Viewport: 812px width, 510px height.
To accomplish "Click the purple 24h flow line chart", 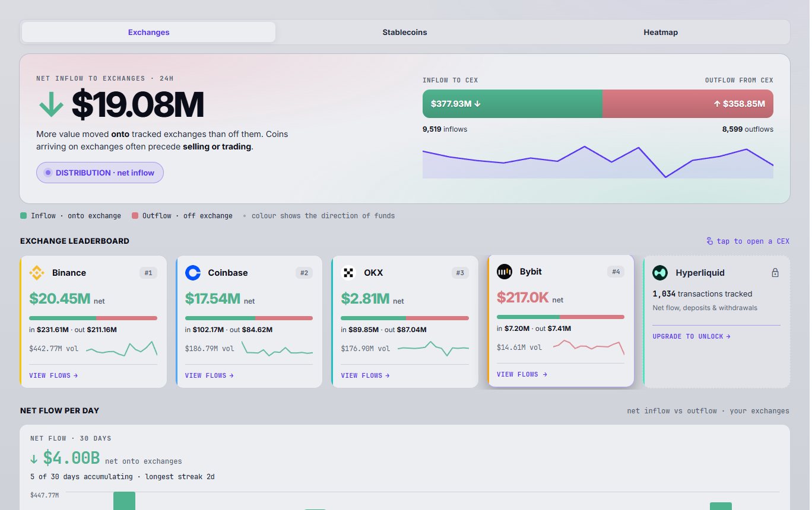I will (x=598, y=161).
